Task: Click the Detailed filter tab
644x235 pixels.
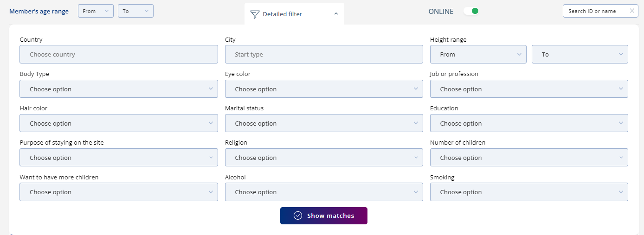Action: pos(294,14)
